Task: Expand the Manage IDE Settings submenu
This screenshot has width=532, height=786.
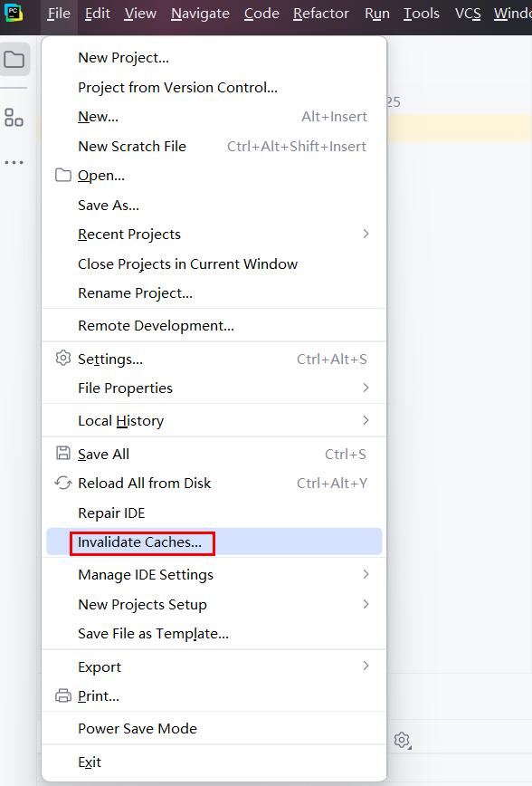Action: click(x=214, y=574)
